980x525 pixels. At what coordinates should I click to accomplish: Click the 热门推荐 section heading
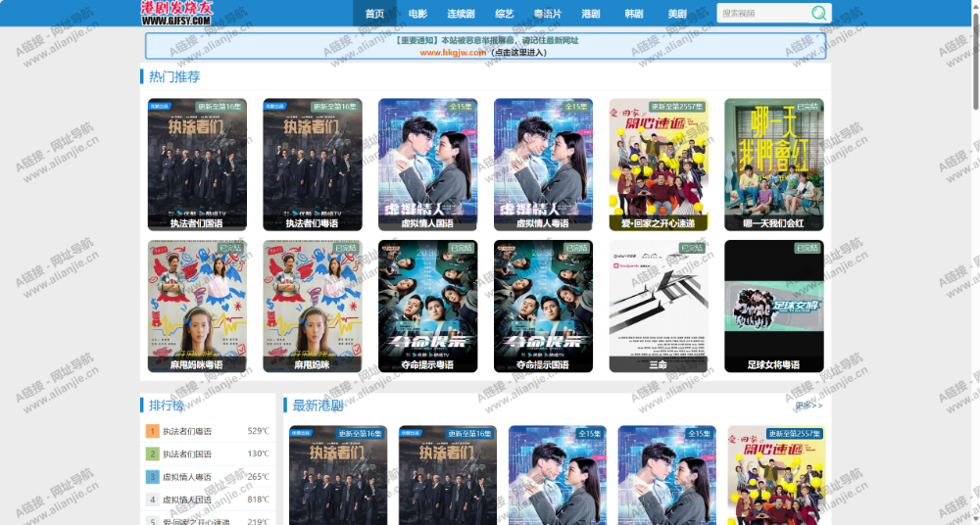(174, 76)
